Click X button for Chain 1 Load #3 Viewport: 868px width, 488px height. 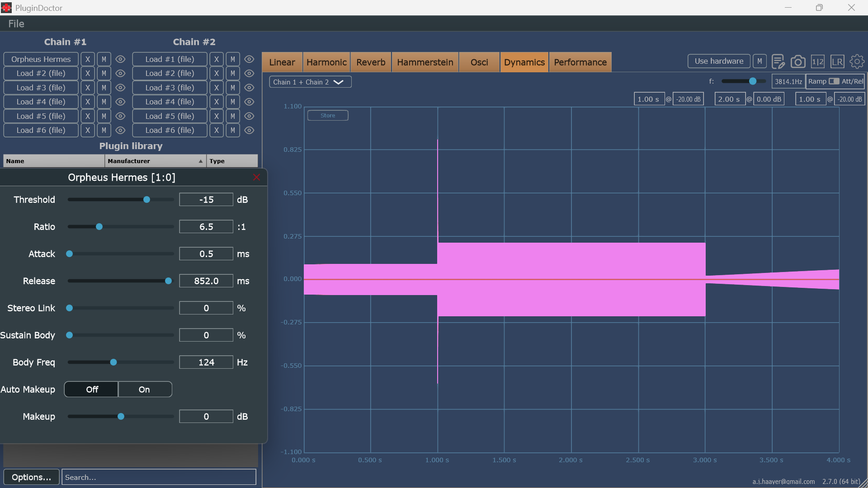(x=88, y=88)
